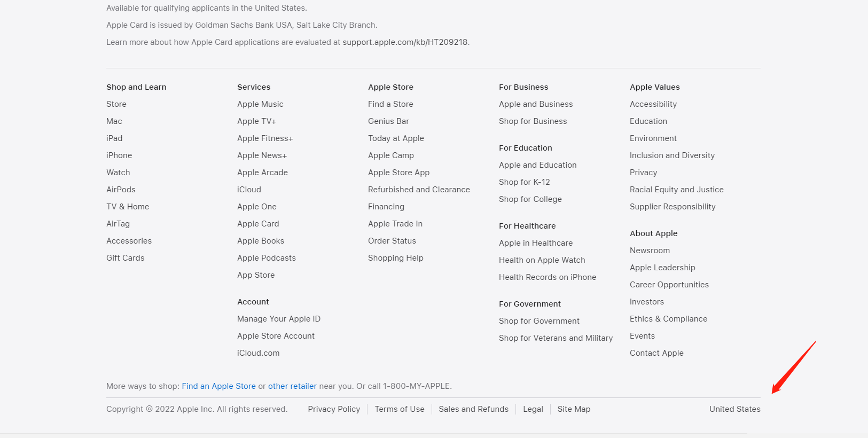Open Apple Trade In
This screenshot has width=868, height=438.
(x=395, y=224)
